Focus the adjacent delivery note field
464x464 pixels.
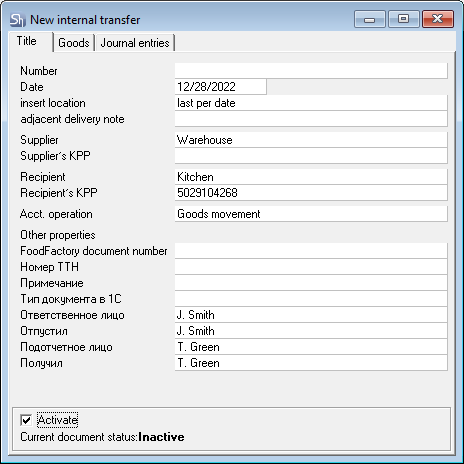pyautogui.click(x=311, y=119)
